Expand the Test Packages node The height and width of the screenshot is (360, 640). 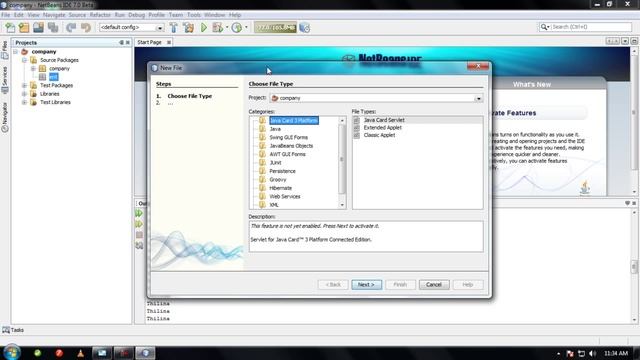[24, 85]
